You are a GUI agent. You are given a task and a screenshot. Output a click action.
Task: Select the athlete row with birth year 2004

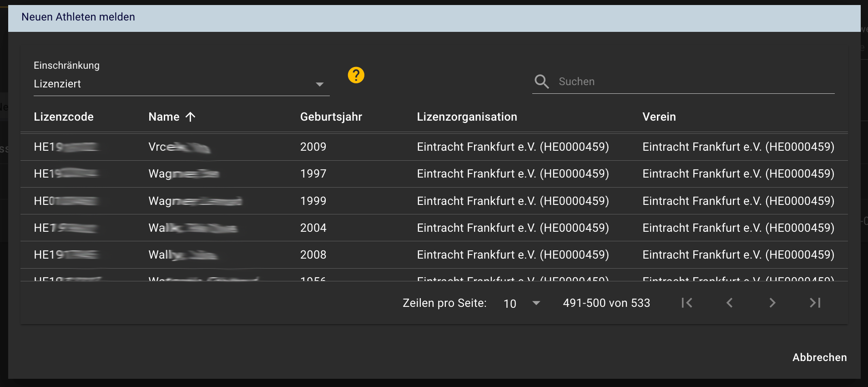[434, 228]
